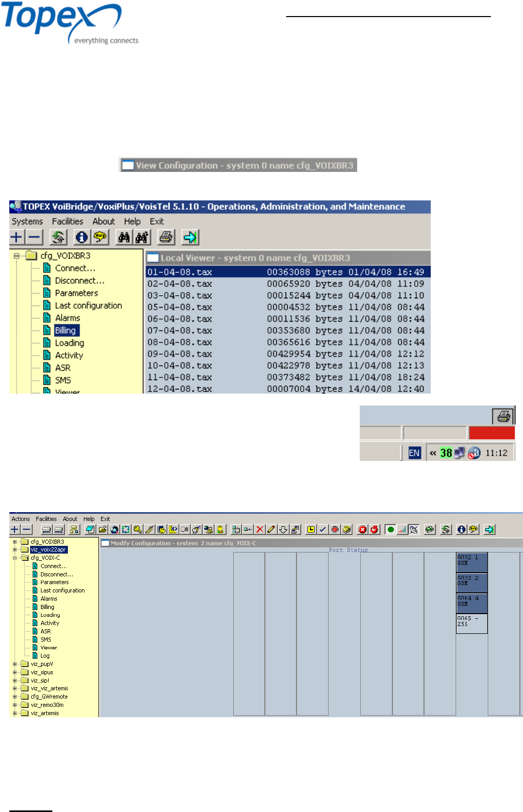Click the plus icon in the Actions window toolbar
Image resolution: width=523 pixels, height=812 pixels.
pos(16,529)
